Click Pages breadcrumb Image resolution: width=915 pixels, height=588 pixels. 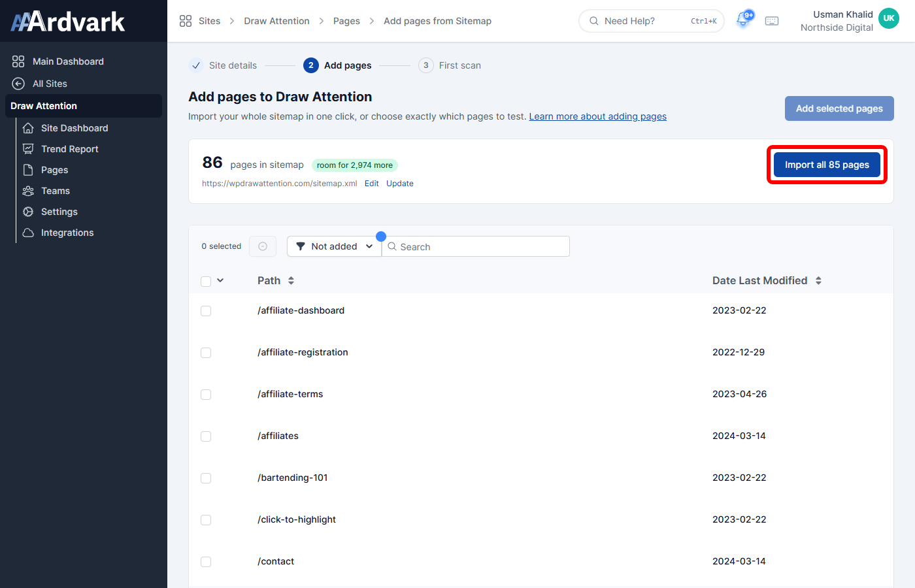click(x=346, y=21)
